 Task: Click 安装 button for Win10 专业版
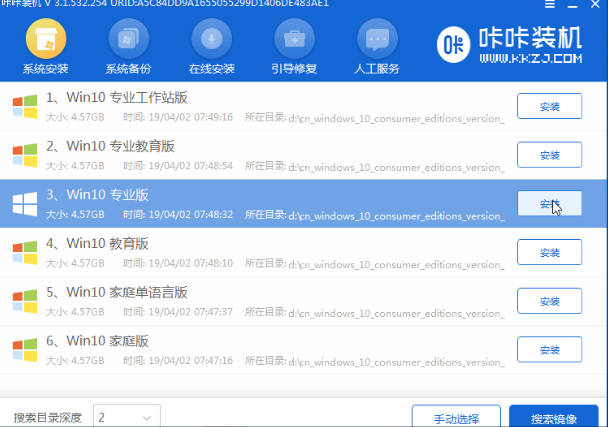[x=549, y=203]
